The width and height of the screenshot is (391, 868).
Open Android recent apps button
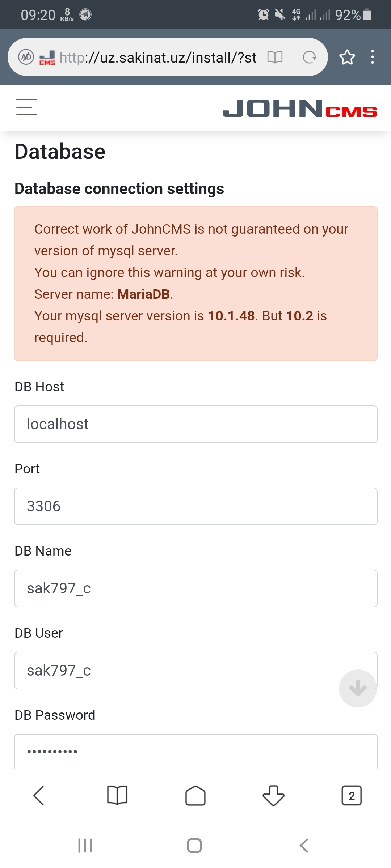click(x=85, y=846)
